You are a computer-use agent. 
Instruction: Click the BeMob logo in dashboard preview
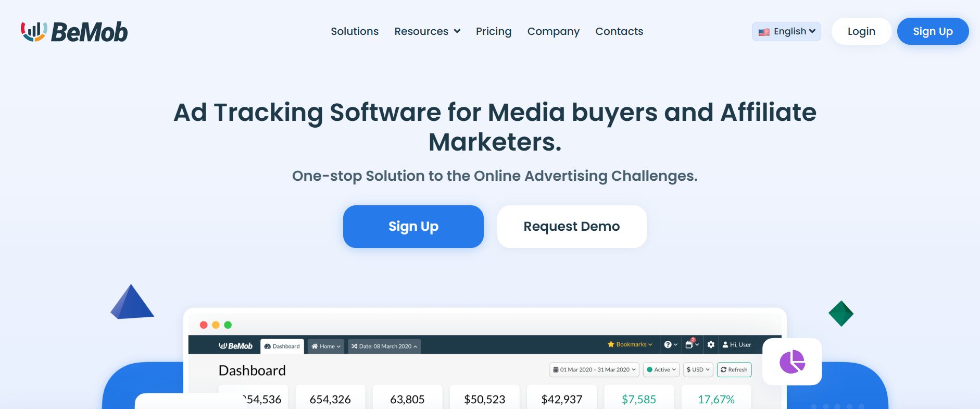click(x=235, y=346)
